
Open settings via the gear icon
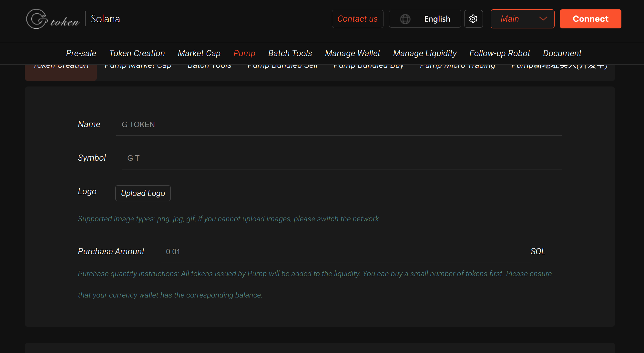click(473, 19)
